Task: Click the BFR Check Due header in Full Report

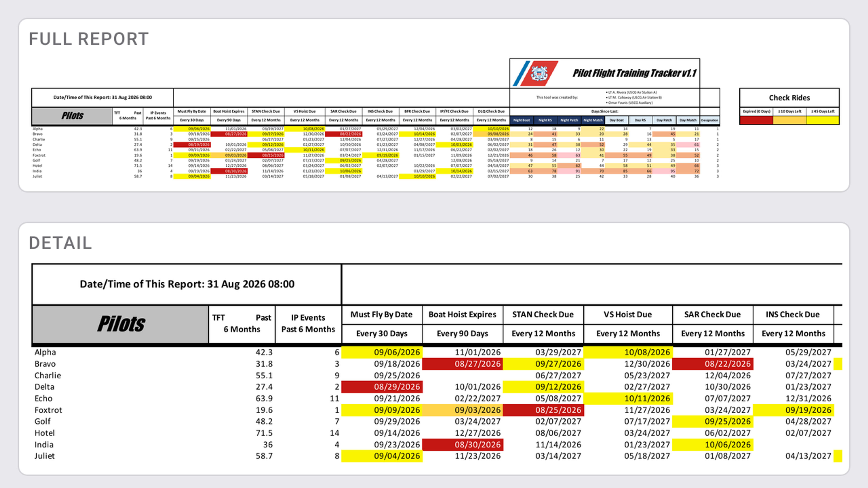Action: 417,111
